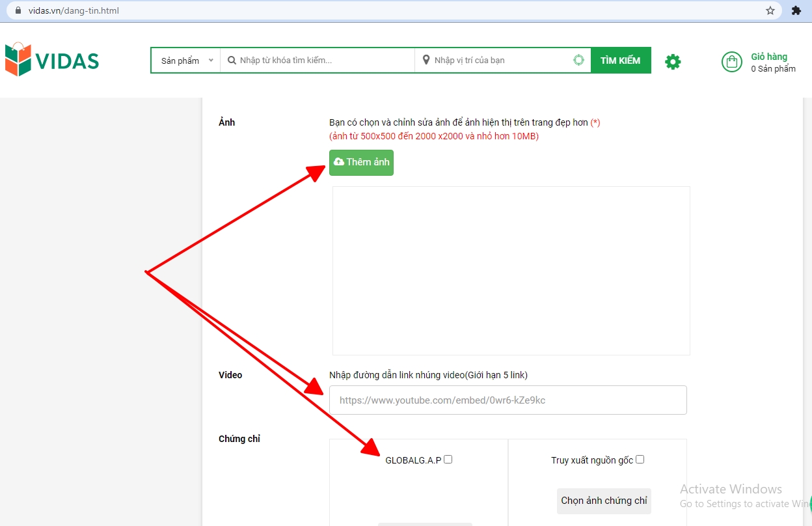Viewport: 812px width, 526px height.
Task: Click the location pin icon
Action: click(x=426, y=61)
